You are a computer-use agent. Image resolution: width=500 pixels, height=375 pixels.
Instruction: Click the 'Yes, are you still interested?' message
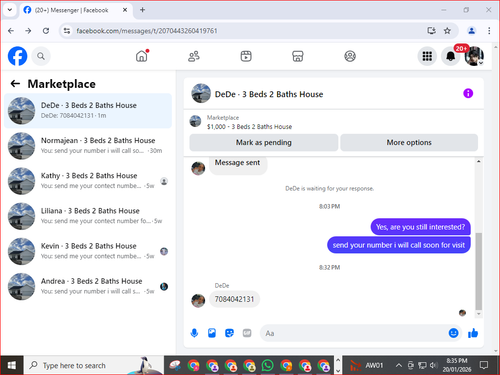coord(420,227)
